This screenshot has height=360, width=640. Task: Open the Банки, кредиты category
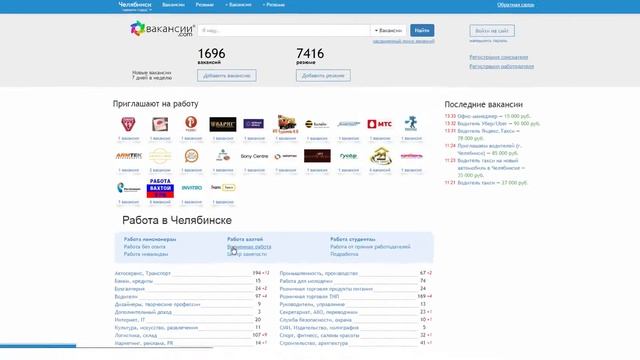pyautogui.click(x=133, y=281)
